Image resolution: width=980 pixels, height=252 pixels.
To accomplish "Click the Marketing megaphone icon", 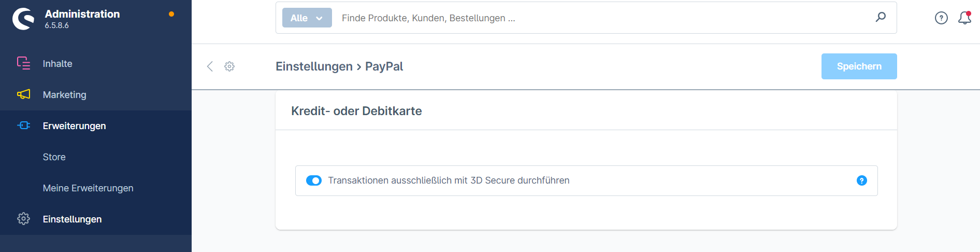I will (x=23, y=94).
